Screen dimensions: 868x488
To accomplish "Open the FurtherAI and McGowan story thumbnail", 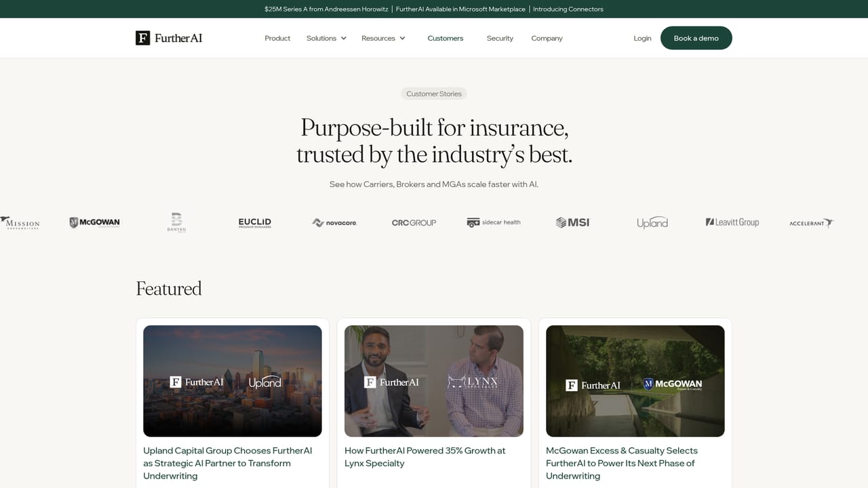I will pos(635,381).
